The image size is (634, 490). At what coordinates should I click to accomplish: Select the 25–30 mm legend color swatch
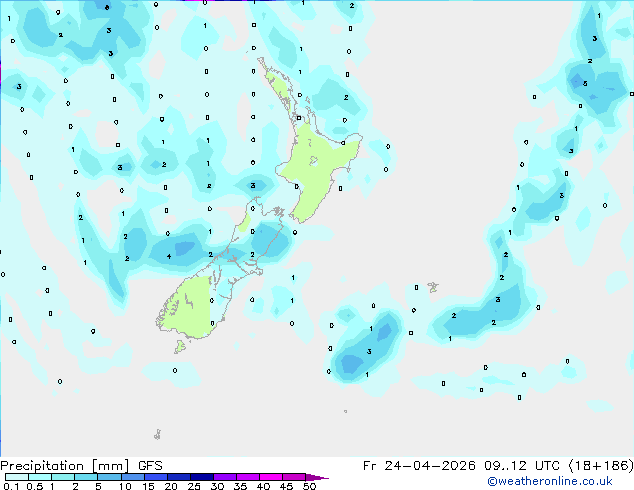tap(201, 477)
